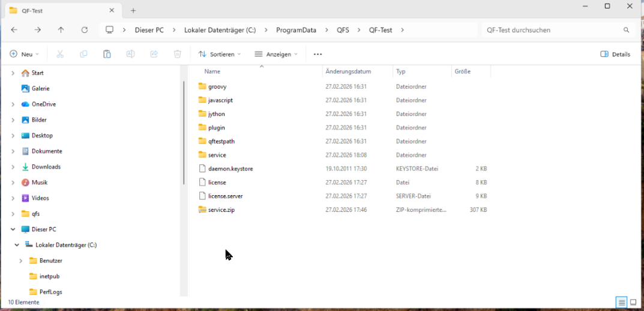Switch to large thumbnails view icon
The image size is (644, 311).
click(x=633, y=303)
